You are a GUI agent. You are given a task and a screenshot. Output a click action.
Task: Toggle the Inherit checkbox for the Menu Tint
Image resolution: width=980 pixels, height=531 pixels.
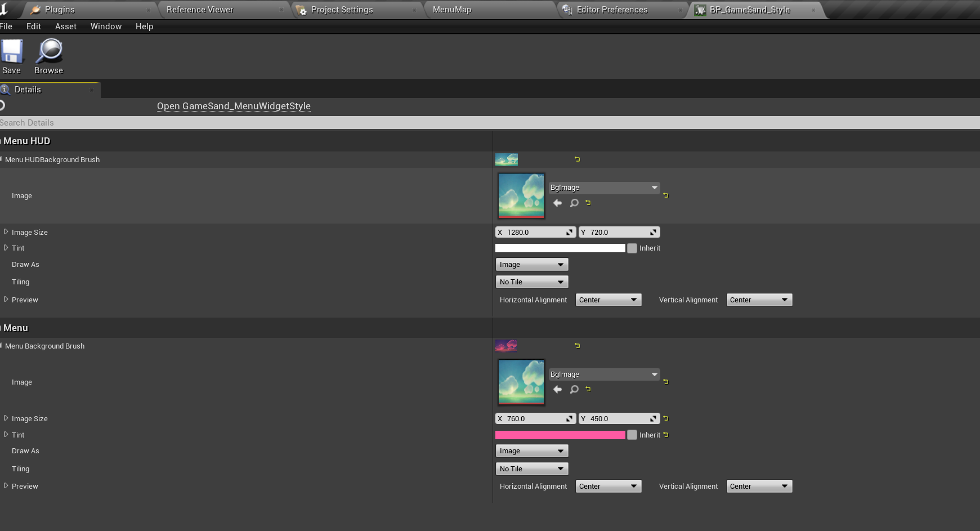point(632,435)
